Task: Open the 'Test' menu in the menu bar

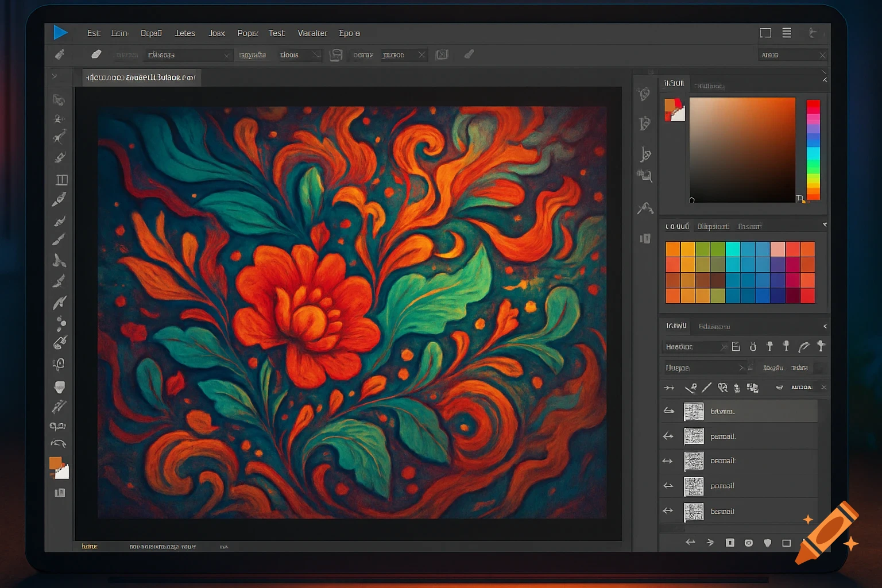Action: (x=277, y=33)
